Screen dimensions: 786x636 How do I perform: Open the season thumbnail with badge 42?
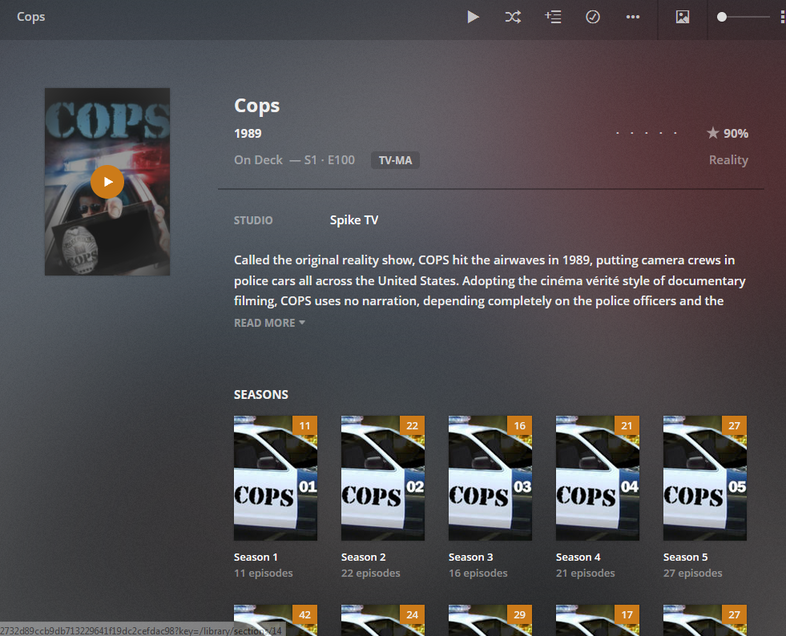275,620
